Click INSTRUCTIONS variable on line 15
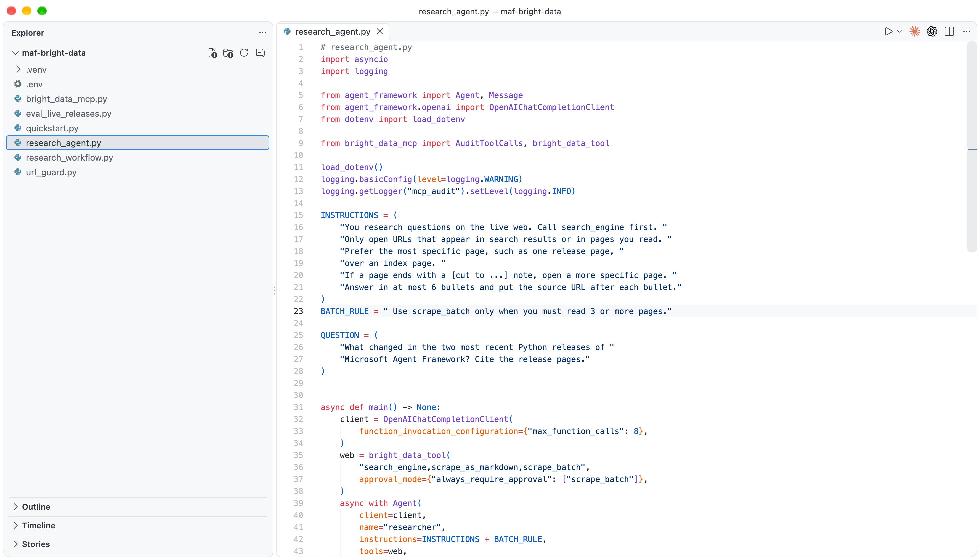980x560 pixels. (x=349, y=215)
